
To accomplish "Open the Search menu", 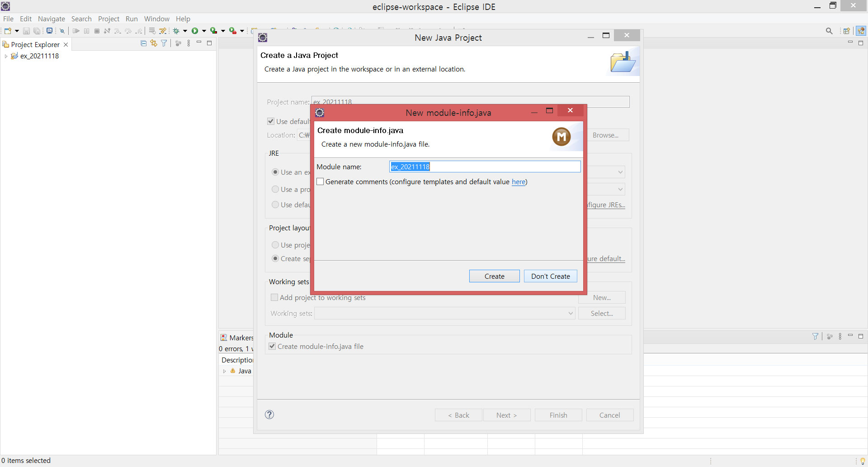I will point(81,19).
